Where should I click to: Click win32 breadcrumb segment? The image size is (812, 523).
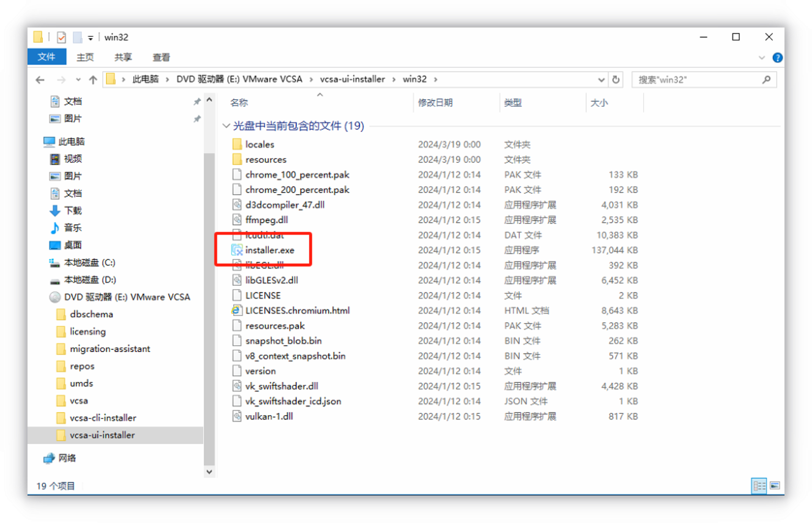tap(415, 79)
